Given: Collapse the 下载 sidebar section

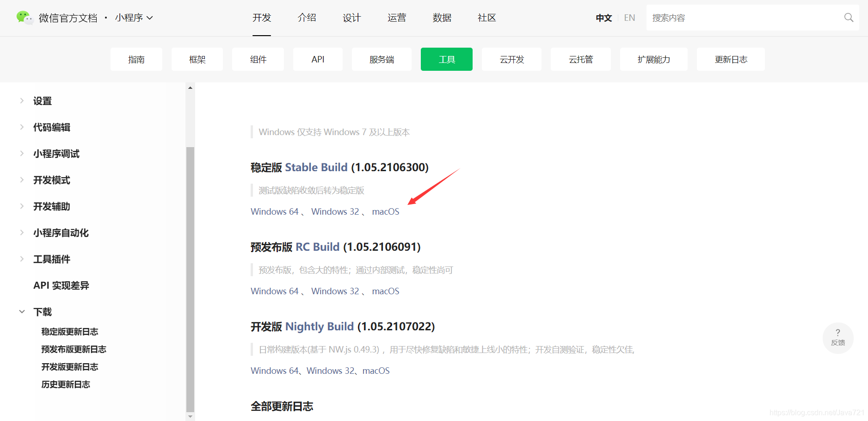Looking at the screenshot, I should pos(22,312).
